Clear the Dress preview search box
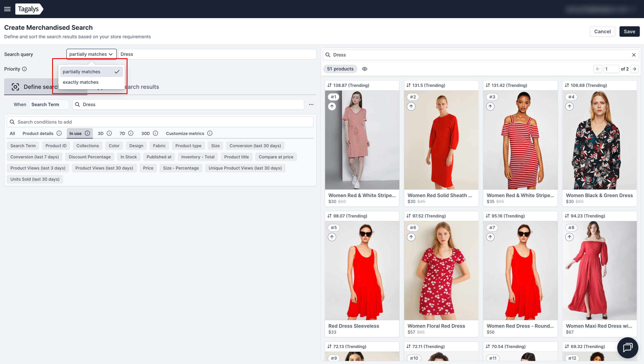Image resolution: width=644 pixels, height=364 pixels. [633, 55]
